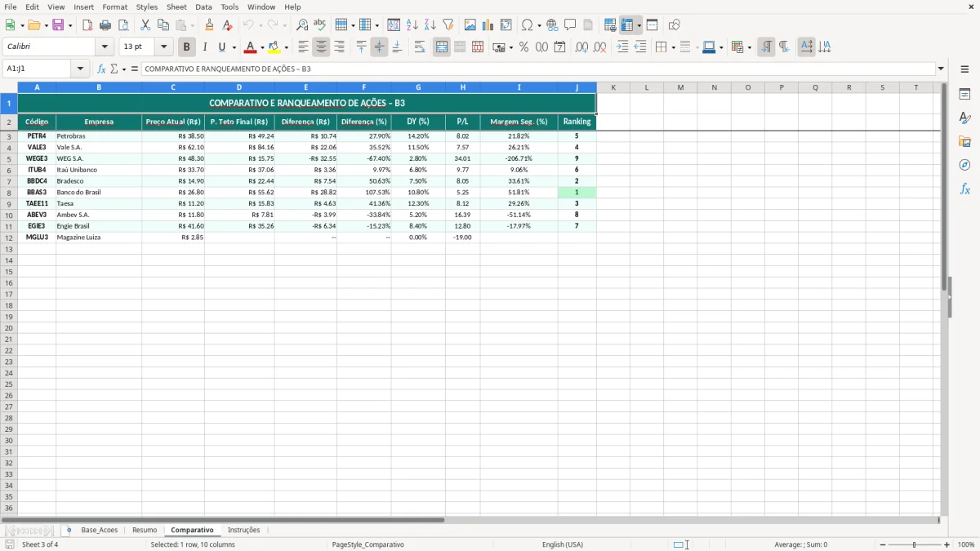This screenshot has height=551, width=980.
Task: Open the sidebar Functions panel
Action: [964, 189]
